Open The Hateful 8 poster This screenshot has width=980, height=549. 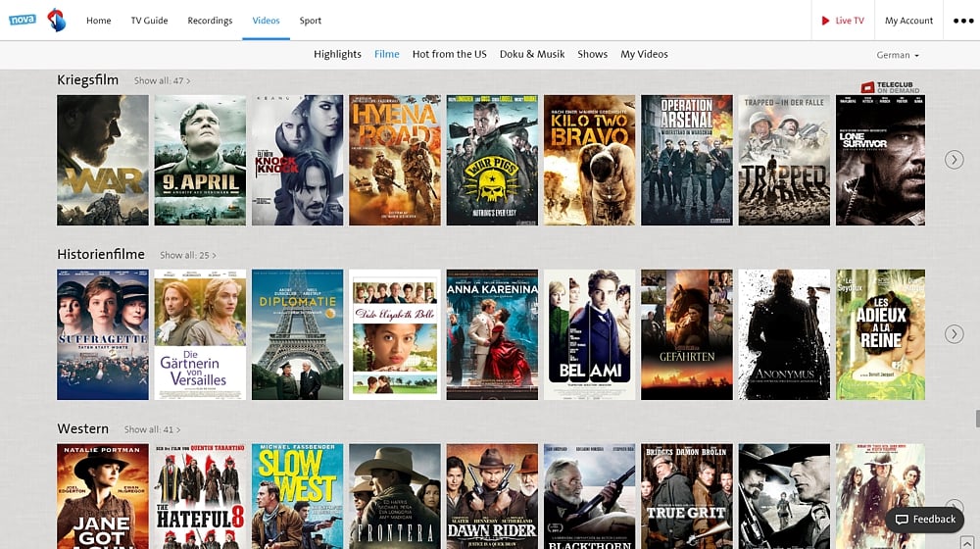pos(200,496)
